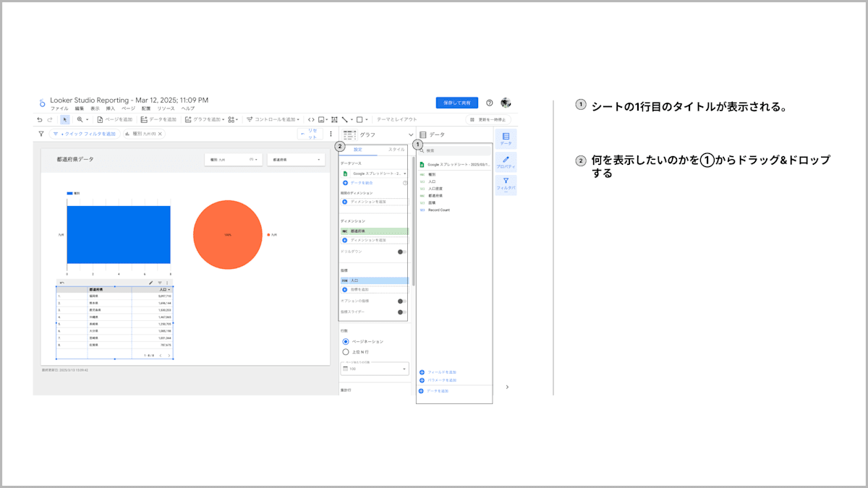Select the 都道府県 dimension chip

pyautogui.click(x=375, y=231)
